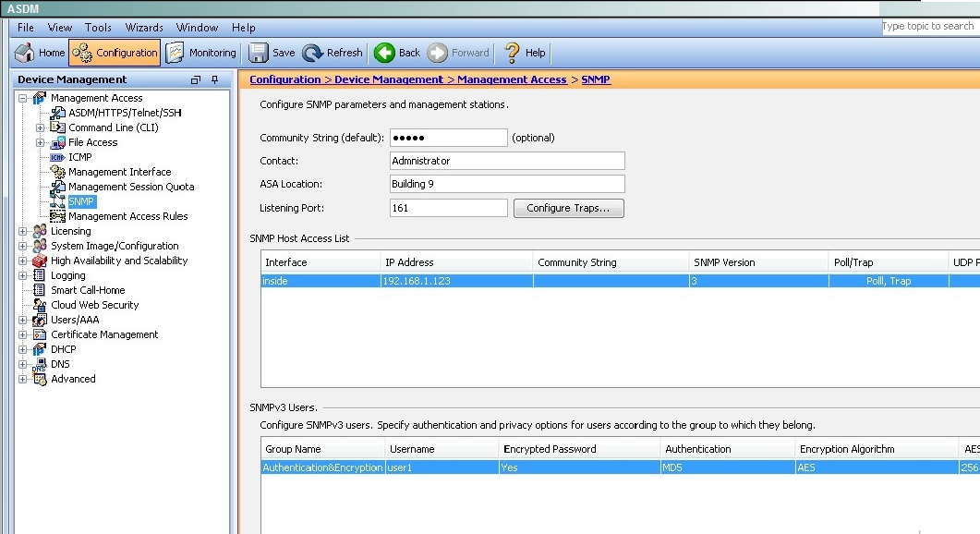Viewport: 980px width, 534px height.
Task: Select the SNMP tree item
Action: coord(81,201)
